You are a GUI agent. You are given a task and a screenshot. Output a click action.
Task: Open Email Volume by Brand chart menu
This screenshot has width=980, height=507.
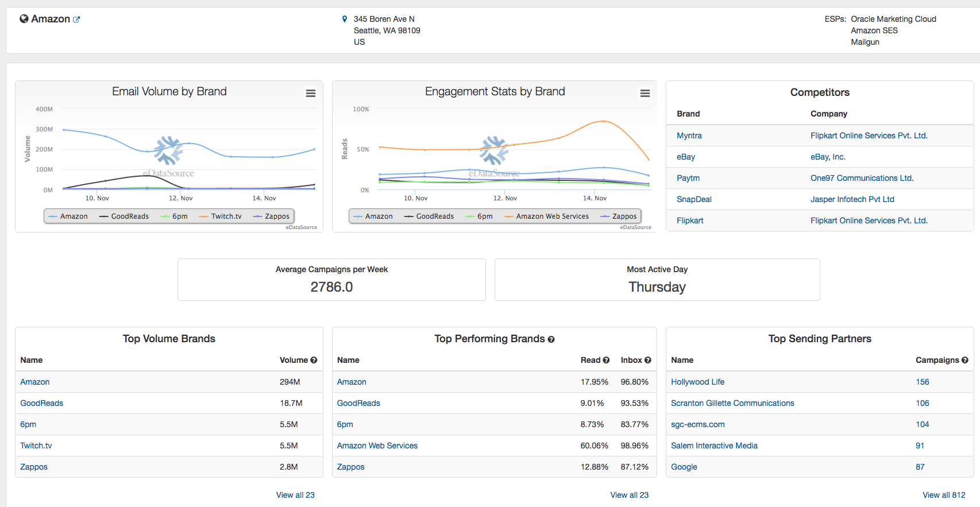point(311,93)
